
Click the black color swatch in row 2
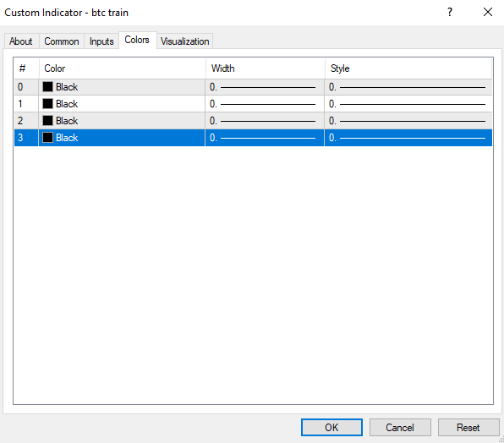[x=47, y=121]
